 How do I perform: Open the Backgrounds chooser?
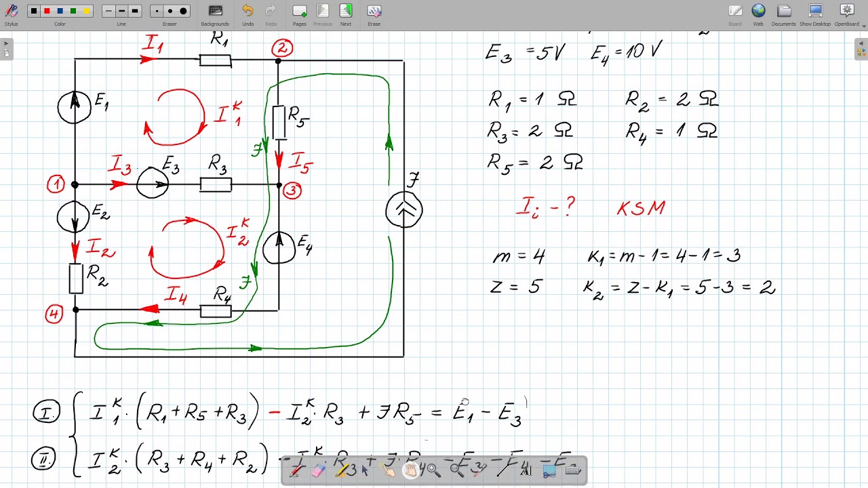coord(215,14)
